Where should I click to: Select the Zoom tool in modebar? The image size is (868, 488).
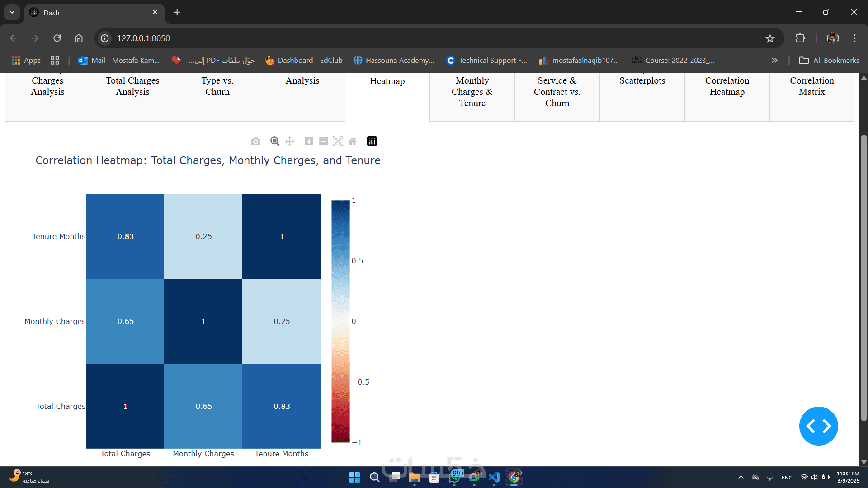click(275, 141)
